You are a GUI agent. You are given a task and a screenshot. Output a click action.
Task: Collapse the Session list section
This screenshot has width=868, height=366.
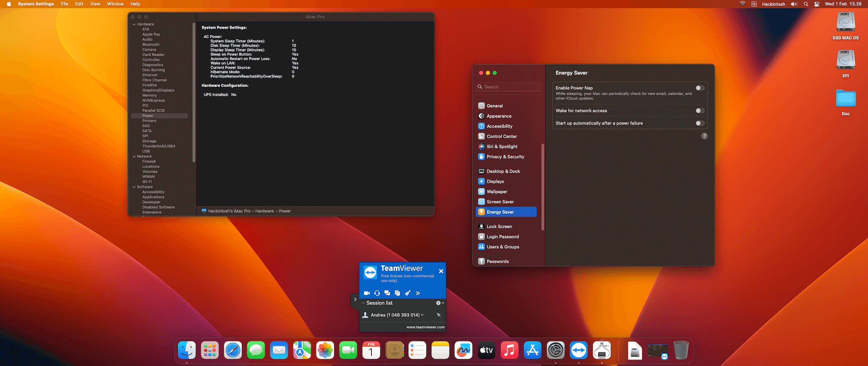click(363, 303)
